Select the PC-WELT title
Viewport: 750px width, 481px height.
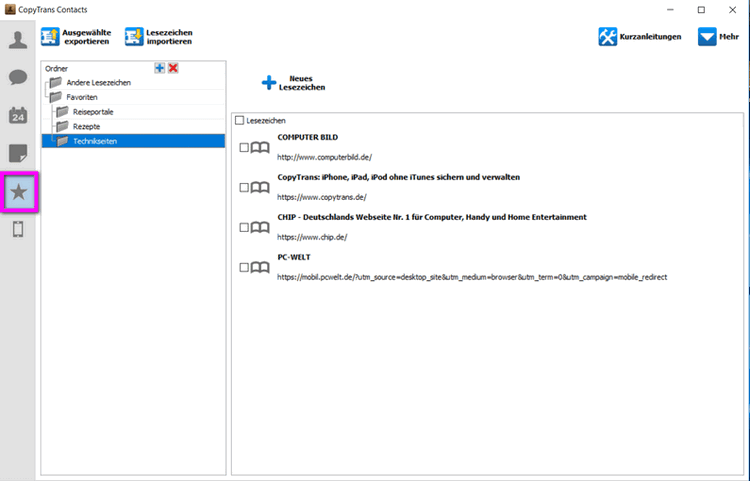pyautogui.click(x=294, y=257)
